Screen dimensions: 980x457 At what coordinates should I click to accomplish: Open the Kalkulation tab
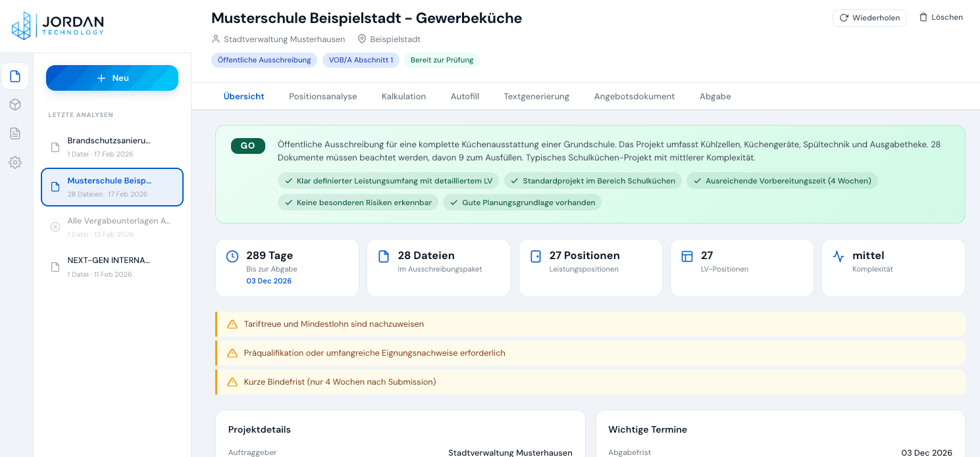403,96
